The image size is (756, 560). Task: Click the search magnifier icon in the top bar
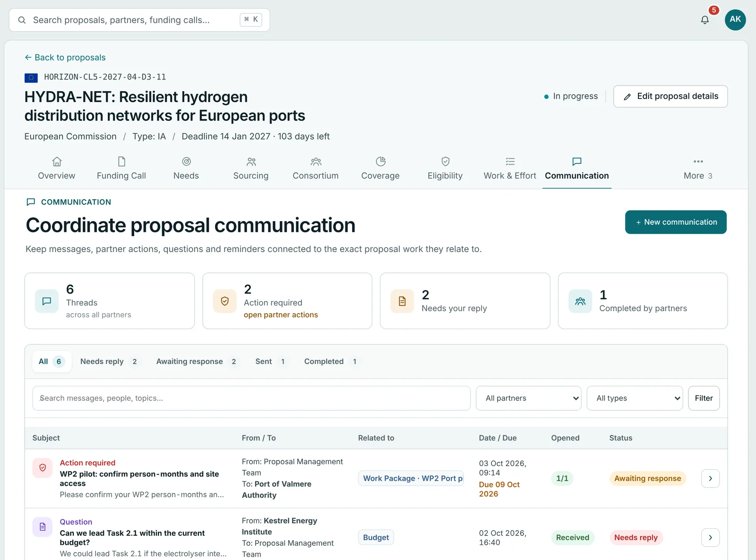(x=22, y=20)
